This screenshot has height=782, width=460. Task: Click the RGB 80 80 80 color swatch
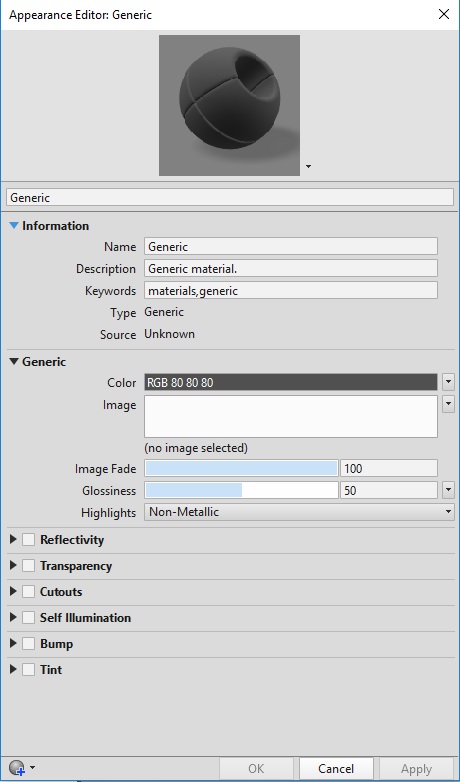pos(291,383)
